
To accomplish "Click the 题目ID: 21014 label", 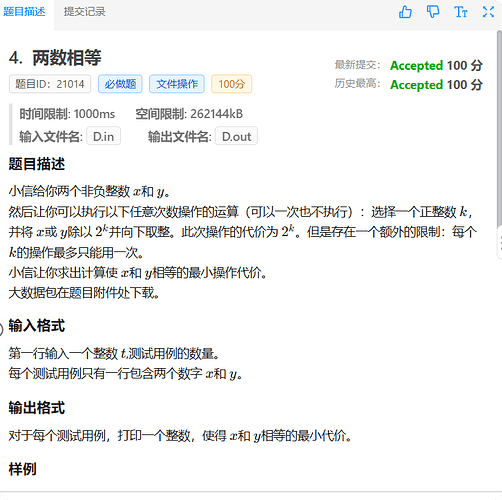I will click(x=50, y=84).
